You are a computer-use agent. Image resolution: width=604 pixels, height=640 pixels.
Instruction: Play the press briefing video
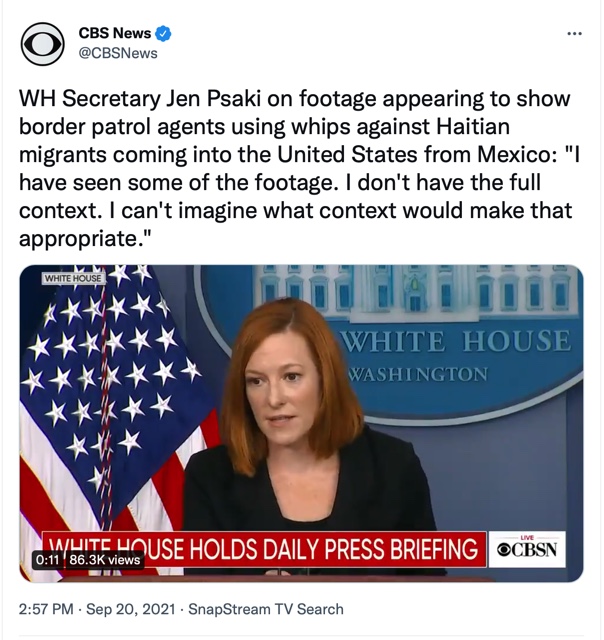301,423
